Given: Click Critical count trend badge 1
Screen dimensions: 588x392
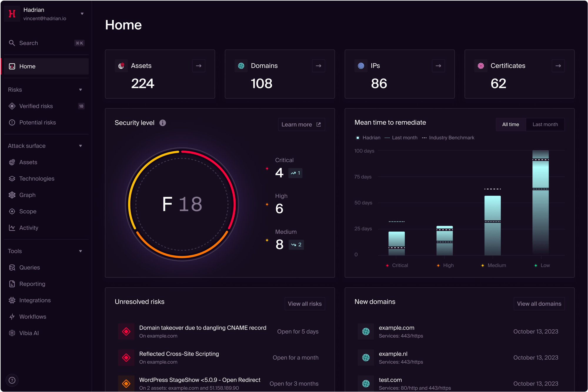Looking at the screenshot, I should [295, 173].
